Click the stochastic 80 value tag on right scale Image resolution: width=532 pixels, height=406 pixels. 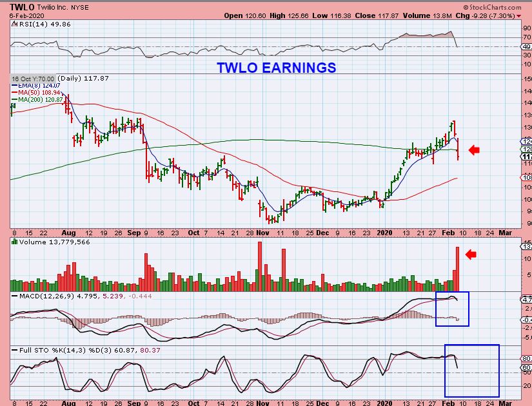526,359
